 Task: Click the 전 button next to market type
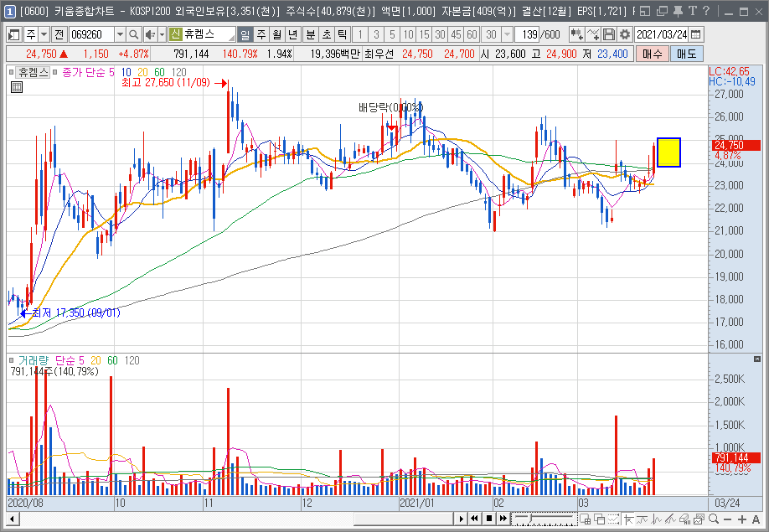(x=59, y=34)
